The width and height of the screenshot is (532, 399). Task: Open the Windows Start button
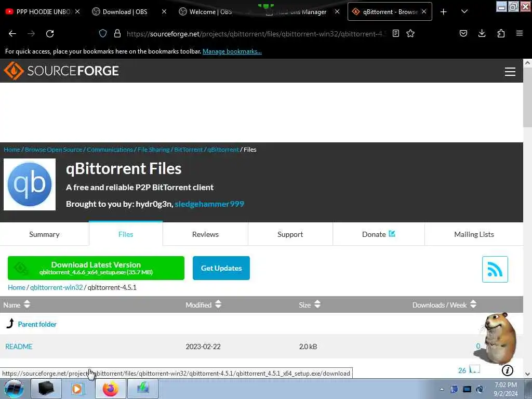click(x=14, y=389)
